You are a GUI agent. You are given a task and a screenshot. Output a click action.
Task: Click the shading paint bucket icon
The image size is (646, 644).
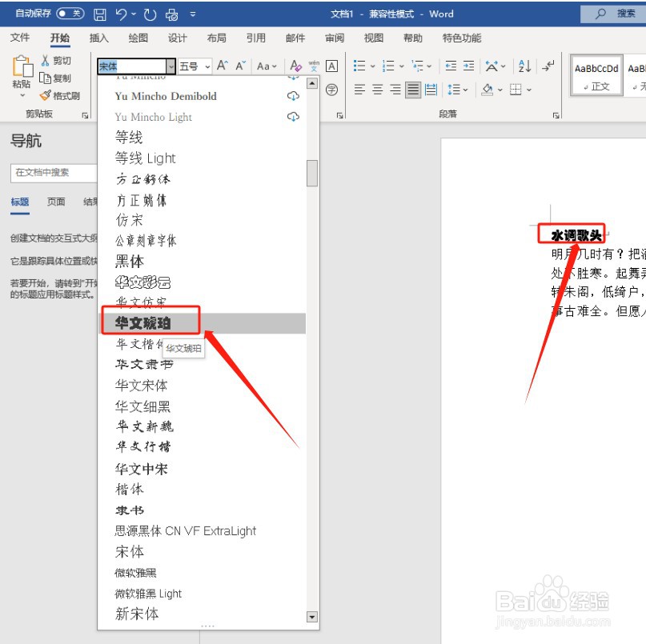tap(488, 90)
